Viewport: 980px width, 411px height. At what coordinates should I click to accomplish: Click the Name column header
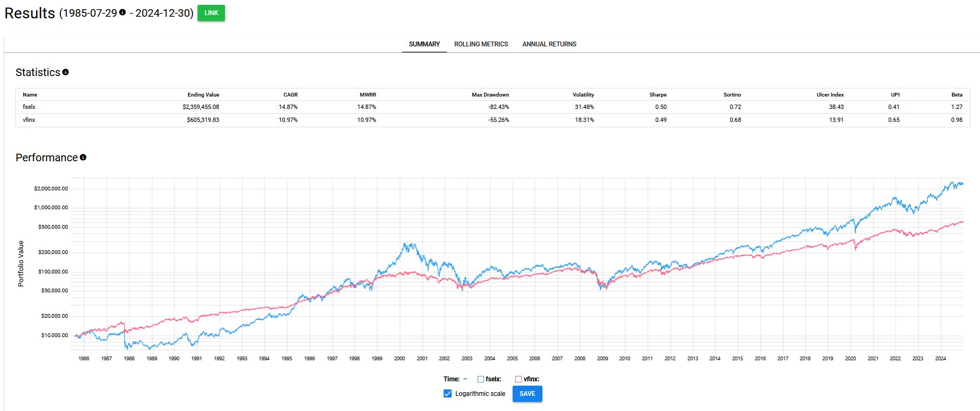click(30, 95)
